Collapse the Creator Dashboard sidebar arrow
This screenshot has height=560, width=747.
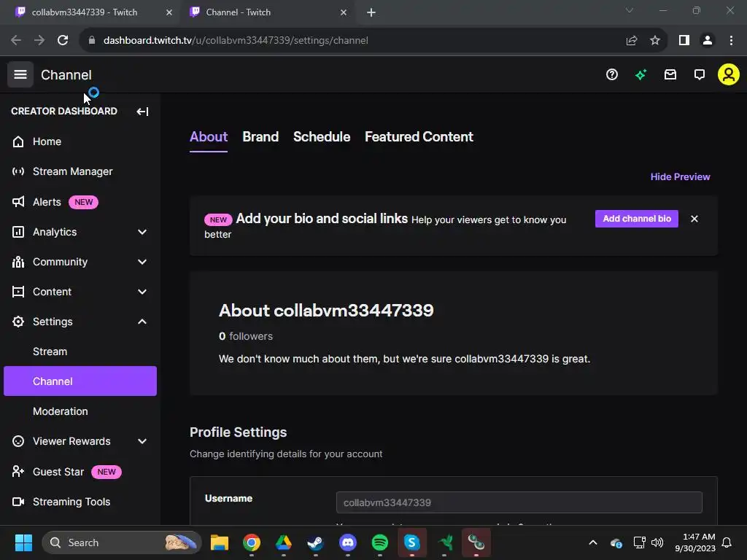click(x=142, y=112)
